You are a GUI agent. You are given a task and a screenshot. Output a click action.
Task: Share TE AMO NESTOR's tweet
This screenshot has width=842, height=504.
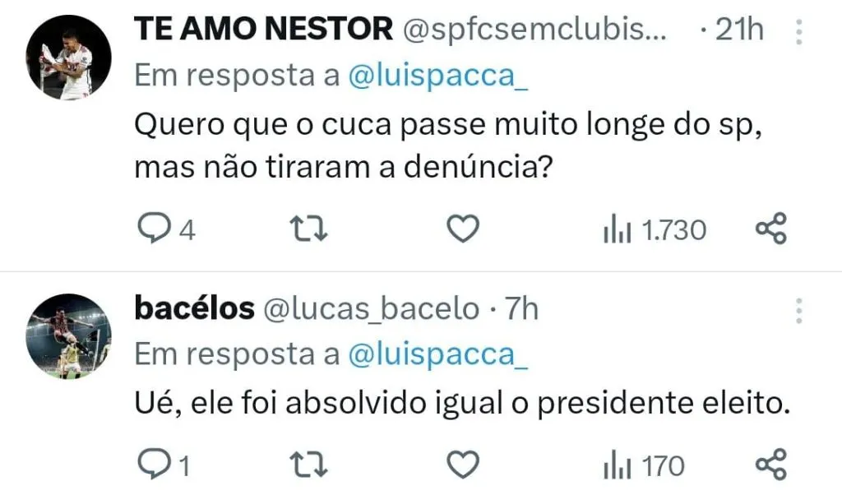(770, 230)
